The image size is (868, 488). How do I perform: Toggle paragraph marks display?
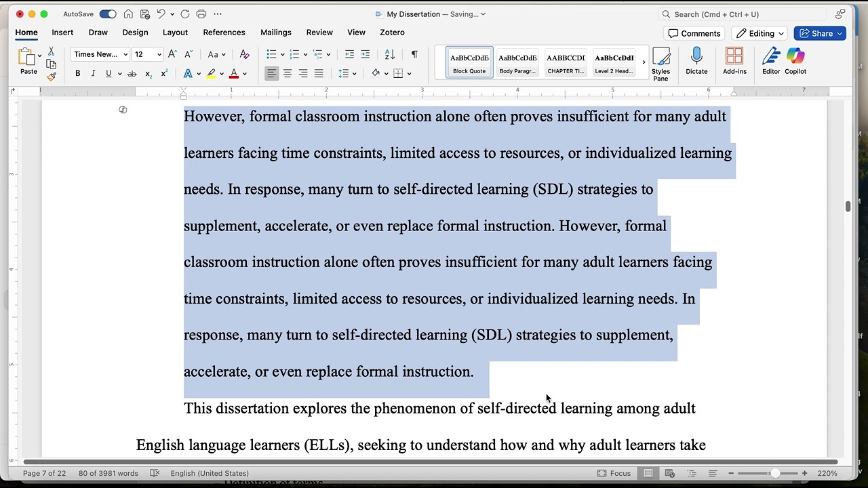click(414, 54)
